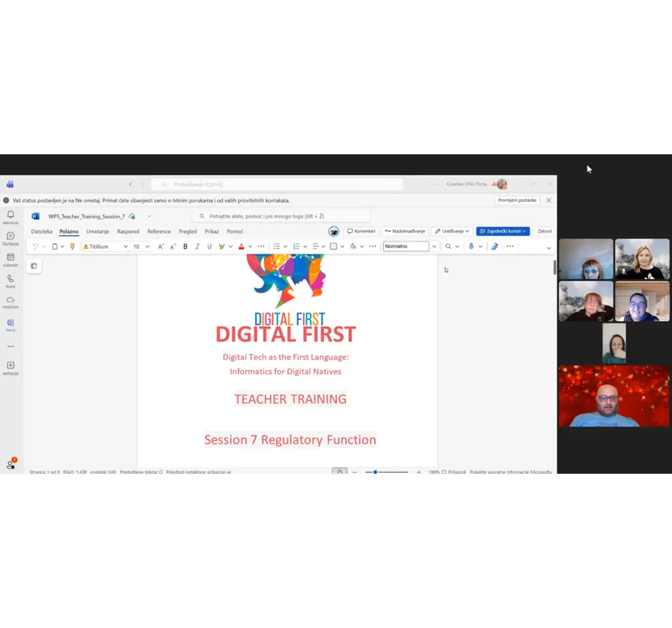Click the saved-to-cloud status icon
672x628 pixels.
click(x=132, y=217)
